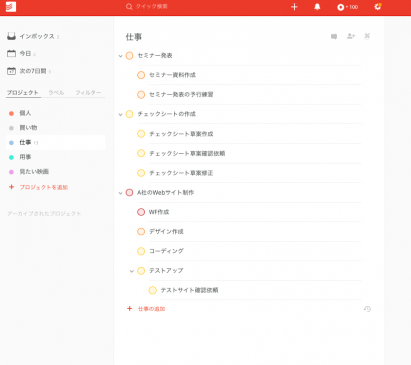Check off チェックシート草案作成 task
The width and height of the screenshot is (411, 365).
[141, 134]
